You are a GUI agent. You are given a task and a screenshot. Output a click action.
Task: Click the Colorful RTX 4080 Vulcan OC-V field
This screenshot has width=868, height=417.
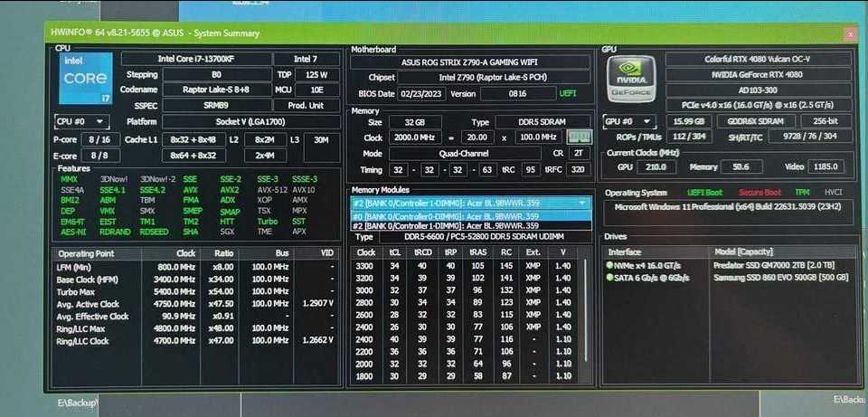[759, 60]
